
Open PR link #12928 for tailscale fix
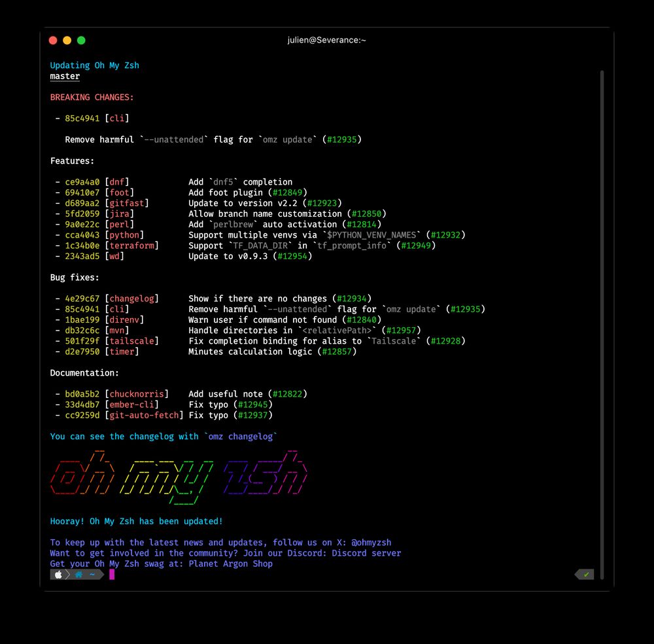445,341
